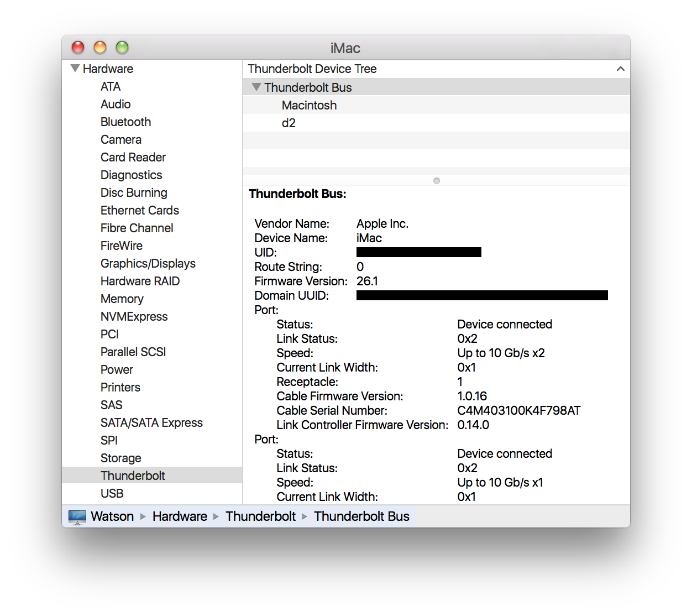This screenshot has height=616, width=692.
Task: Open the FireWire section
Action: coord(152,246)
